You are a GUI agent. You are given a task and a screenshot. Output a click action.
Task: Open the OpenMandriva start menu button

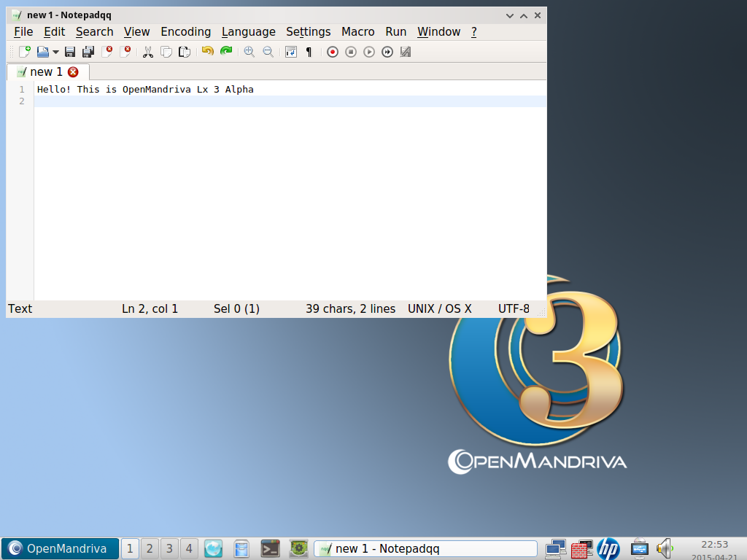(x=60, y=548)
